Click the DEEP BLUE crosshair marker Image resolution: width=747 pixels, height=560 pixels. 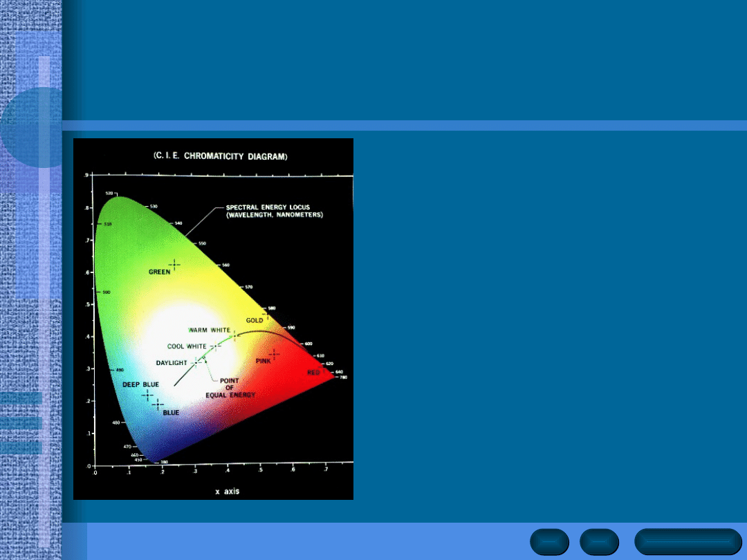tap(147, 395)
